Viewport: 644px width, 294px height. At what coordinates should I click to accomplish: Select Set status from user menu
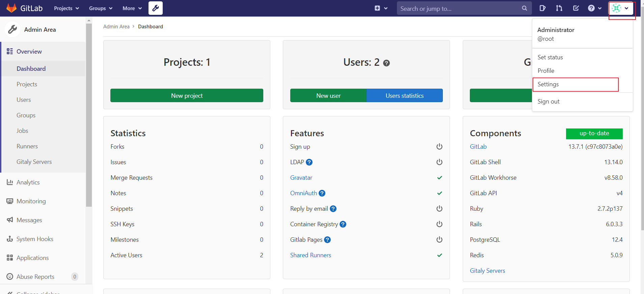click(550, 57)
